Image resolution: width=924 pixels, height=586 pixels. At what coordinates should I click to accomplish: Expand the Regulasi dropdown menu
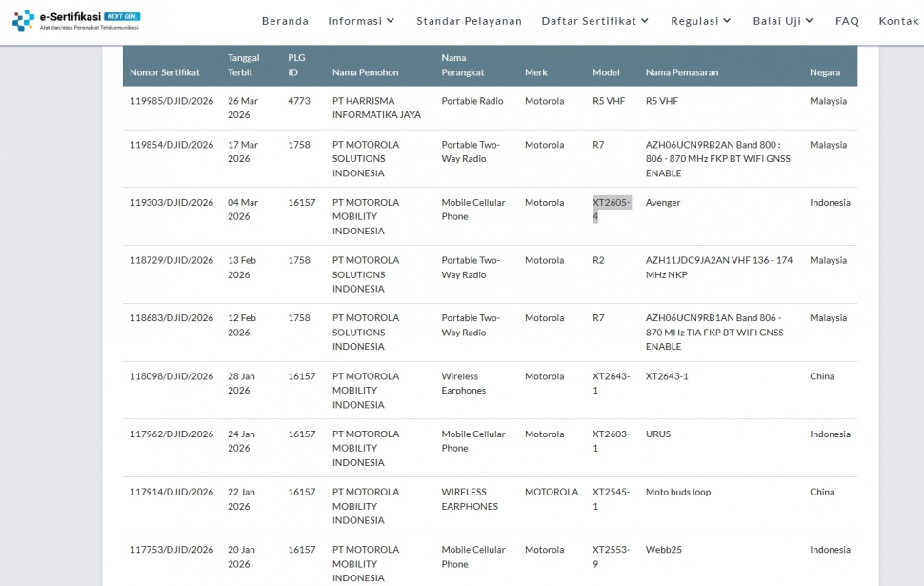pyautogui.click(x=701, y=21)
